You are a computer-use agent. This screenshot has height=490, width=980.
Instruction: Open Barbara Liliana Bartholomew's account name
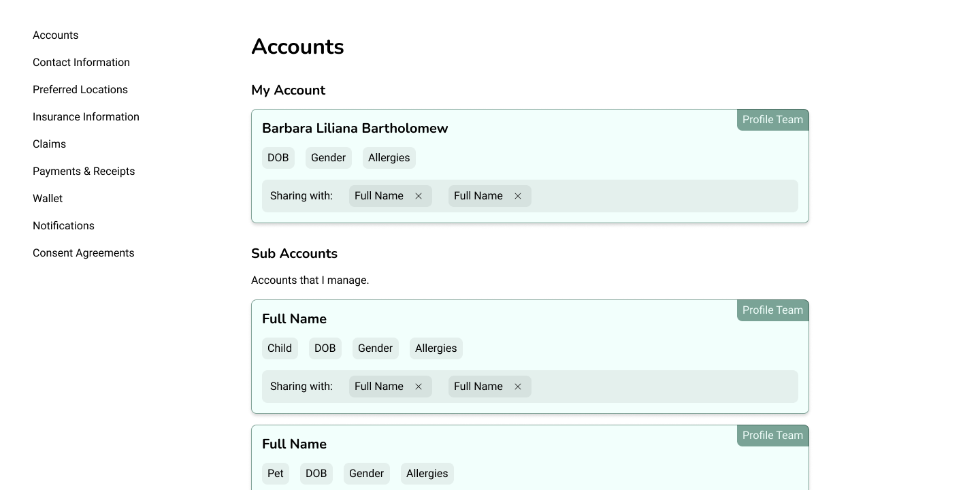pyautogui.click(x=355, y=129)
